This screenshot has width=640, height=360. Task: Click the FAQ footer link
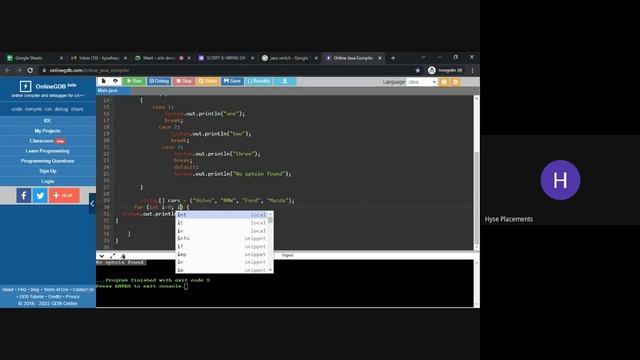22,290
